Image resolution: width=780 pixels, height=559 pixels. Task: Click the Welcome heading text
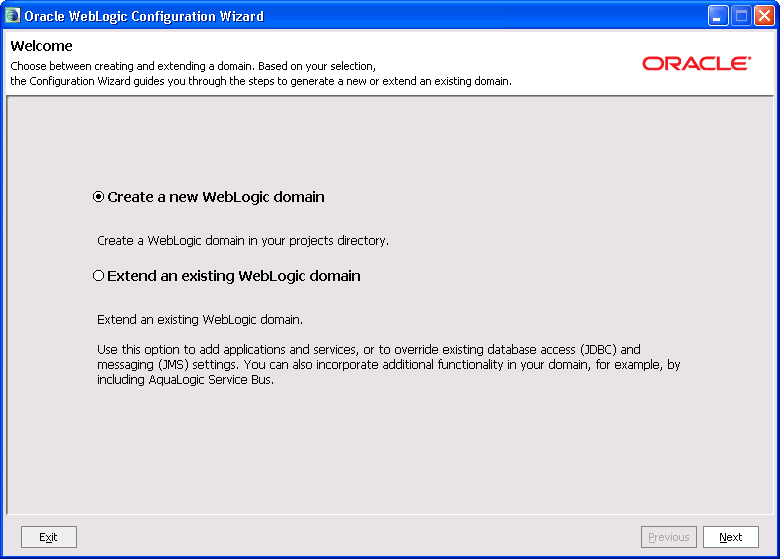[41, 46]
